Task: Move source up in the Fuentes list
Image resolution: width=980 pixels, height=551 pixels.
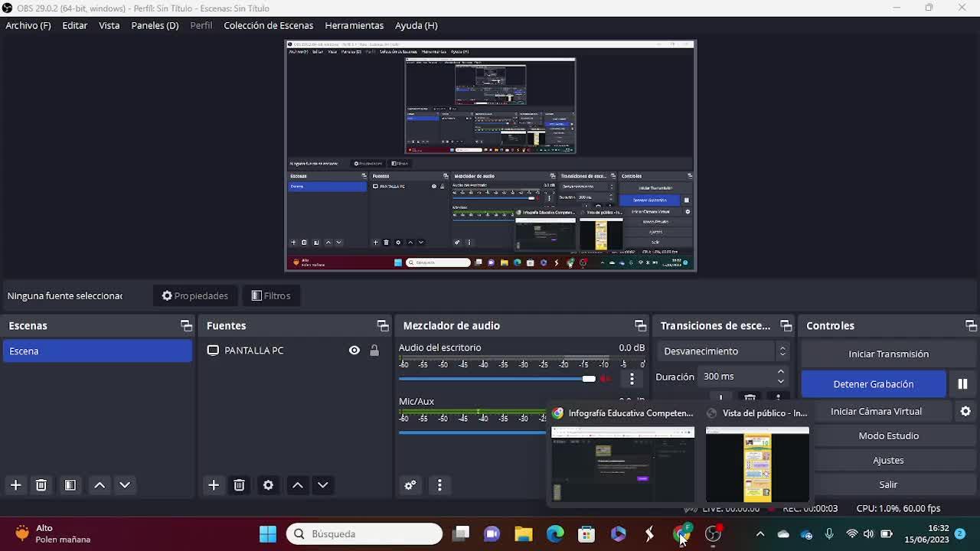Action: tap(298, 485)
